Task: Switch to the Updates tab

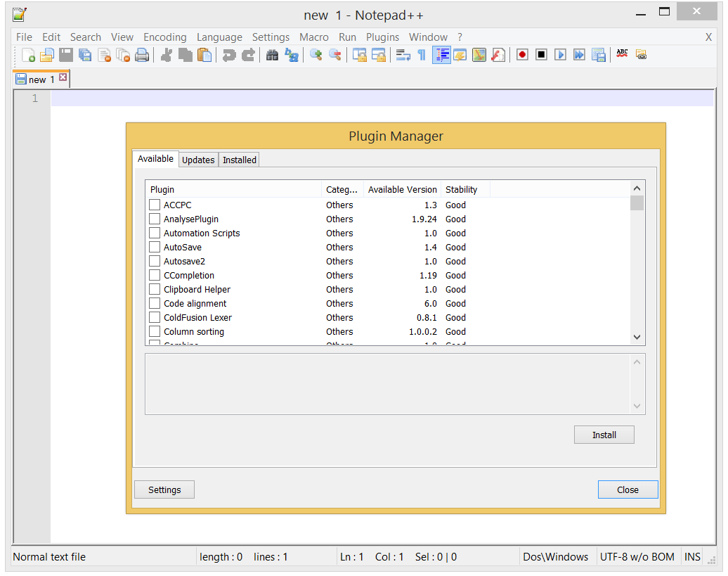Action: pos(198,160)
